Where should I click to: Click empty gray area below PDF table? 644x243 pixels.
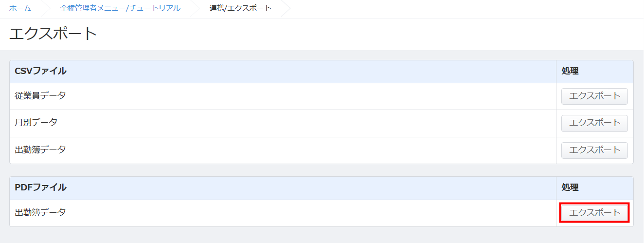point(321,235)
